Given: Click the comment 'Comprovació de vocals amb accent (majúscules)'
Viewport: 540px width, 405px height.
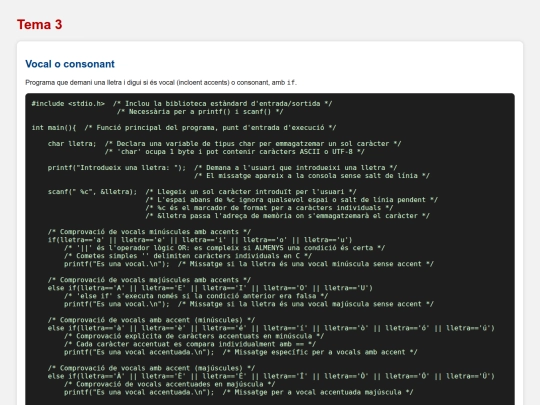Looking at the screenshot, I should click(151, 368).
